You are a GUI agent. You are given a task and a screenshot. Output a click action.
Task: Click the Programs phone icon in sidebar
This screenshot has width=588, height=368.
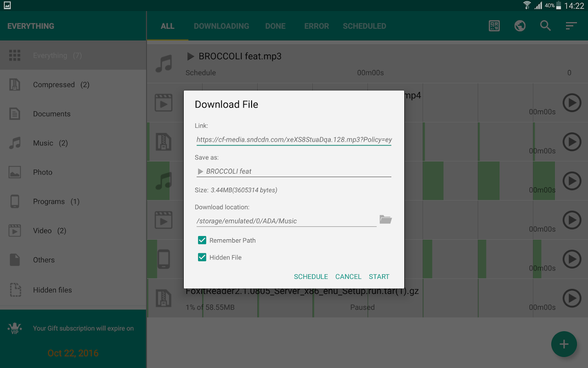(15, 202)
